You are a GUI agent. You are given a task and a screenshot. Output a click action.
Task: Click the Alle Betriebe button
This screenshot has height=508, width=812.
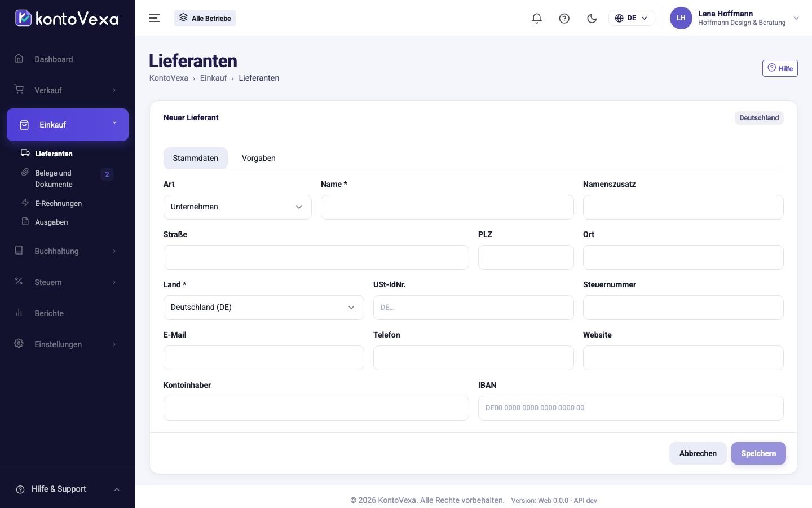click(x=205, y=18)
